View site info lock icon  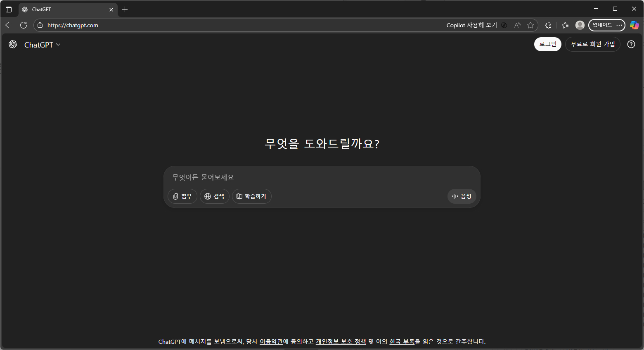[x=40, y=25]
